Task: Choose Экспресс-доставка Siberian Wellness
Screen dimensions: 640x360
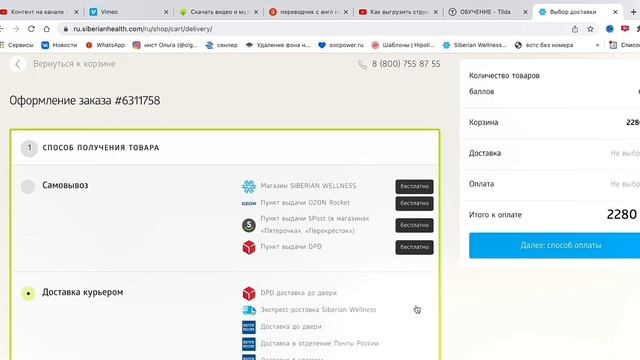Action: (318, 309)
